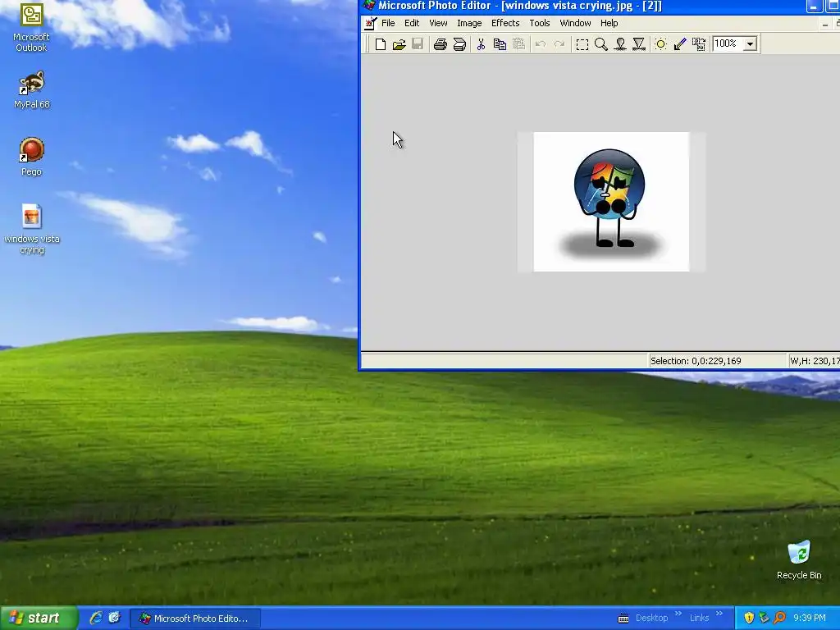Click the document icon beside the File menu
The width and height of the screenshot is (840, 630).
(x=370, y=23)
